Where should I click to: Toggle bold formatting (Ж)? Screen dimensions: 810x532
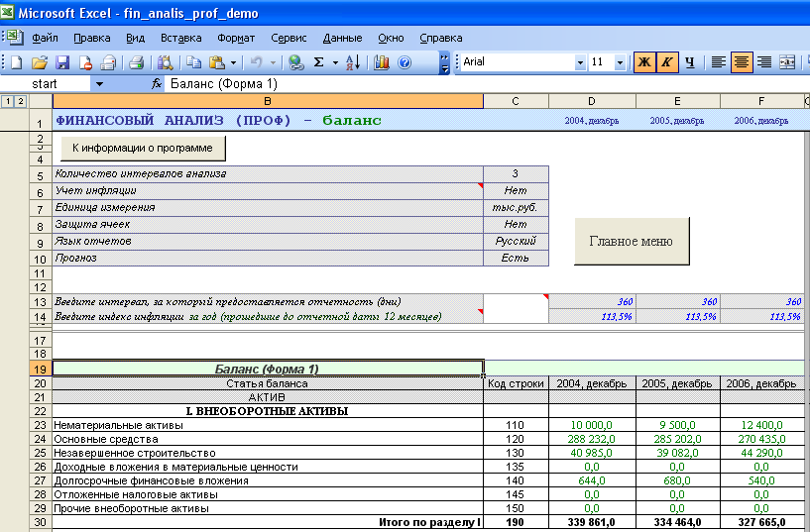pos(643,62)
